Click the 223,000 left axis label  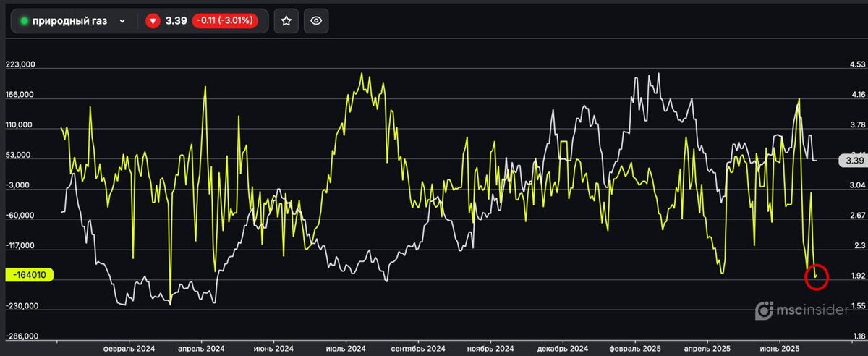coord(20,65)
